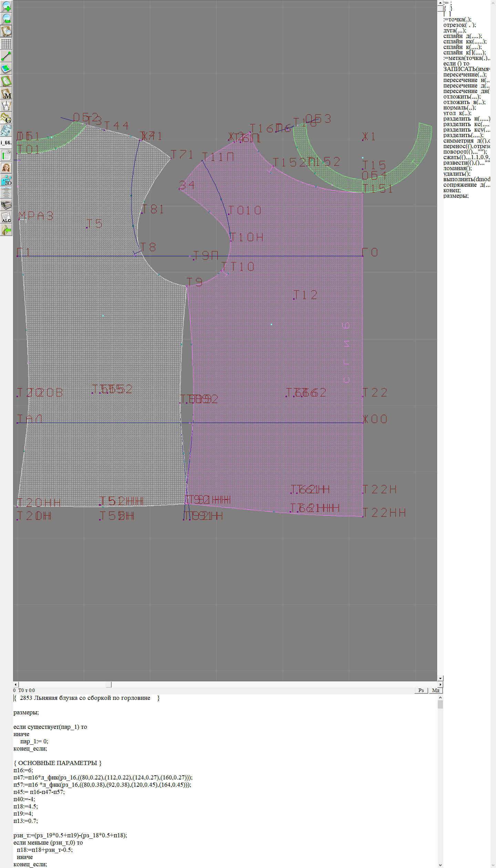Insert 'сплайн д(.,.,.)' from operator list
The height and width of the screenshot is (868, 496).
(462, 36)
